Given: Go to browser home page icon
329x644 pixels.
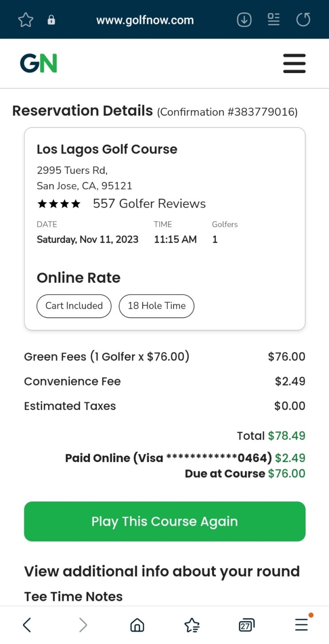Looking at the screenshot, I should point(137,625).
